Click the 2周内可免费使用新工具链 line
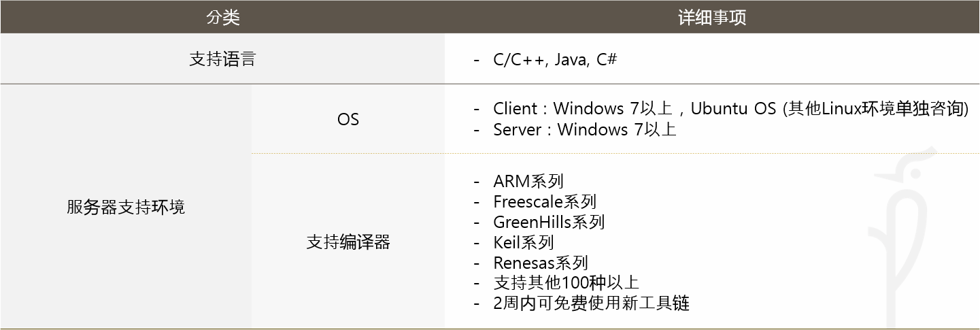The width and height of the screenshot is (980, 330). tap(592, 303)
